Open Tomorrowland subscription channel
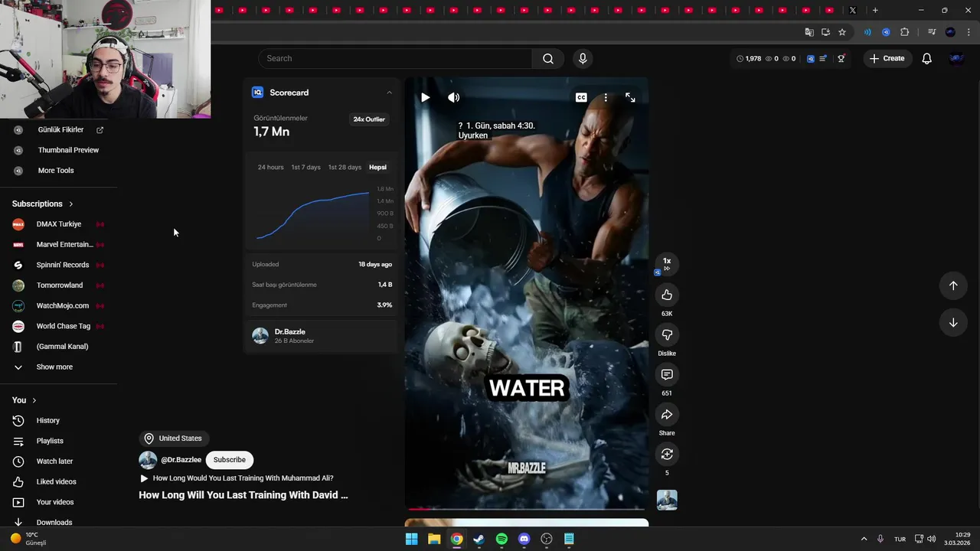Image resolution: width=980 pixels, height=551 pixels. (59, 285)
